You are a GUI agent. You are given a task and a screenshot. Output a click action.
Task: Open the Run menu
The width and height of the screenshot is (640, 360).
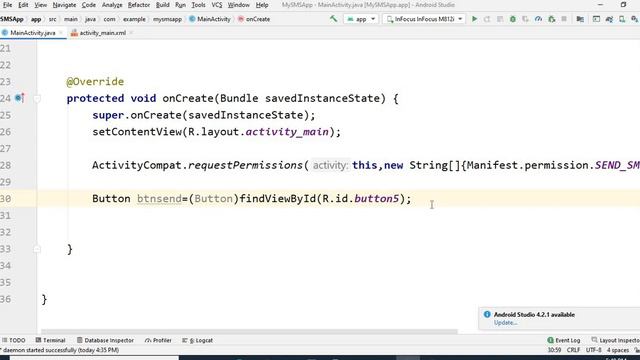click(x=180, y=5)
